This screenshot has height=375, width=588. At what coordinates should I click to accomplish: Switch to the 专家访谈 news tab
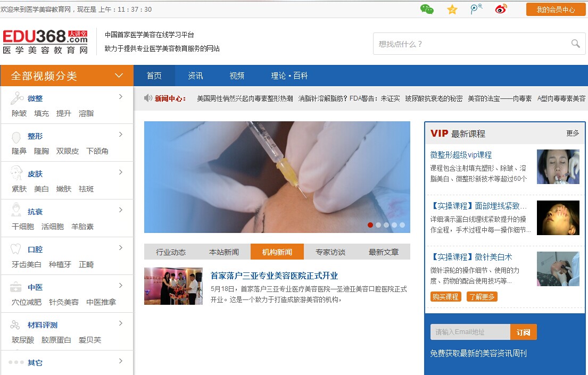330,252
